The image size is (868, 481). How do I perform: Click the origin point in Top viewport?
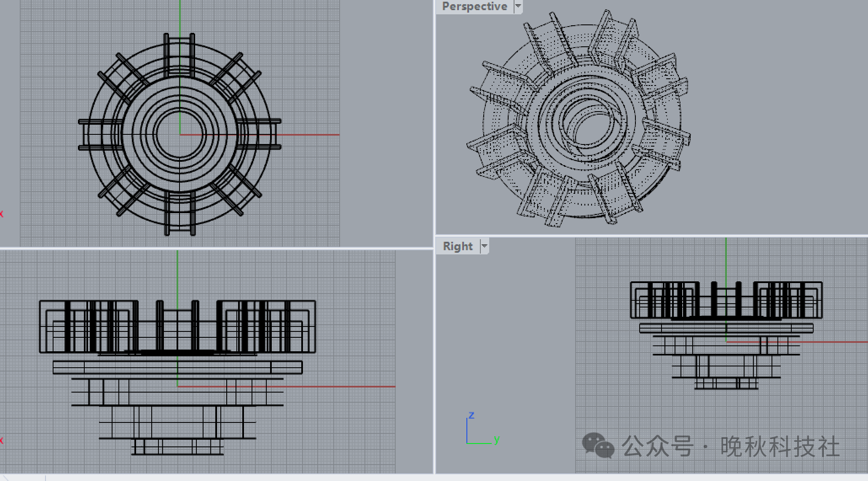[x=180, y=135]
